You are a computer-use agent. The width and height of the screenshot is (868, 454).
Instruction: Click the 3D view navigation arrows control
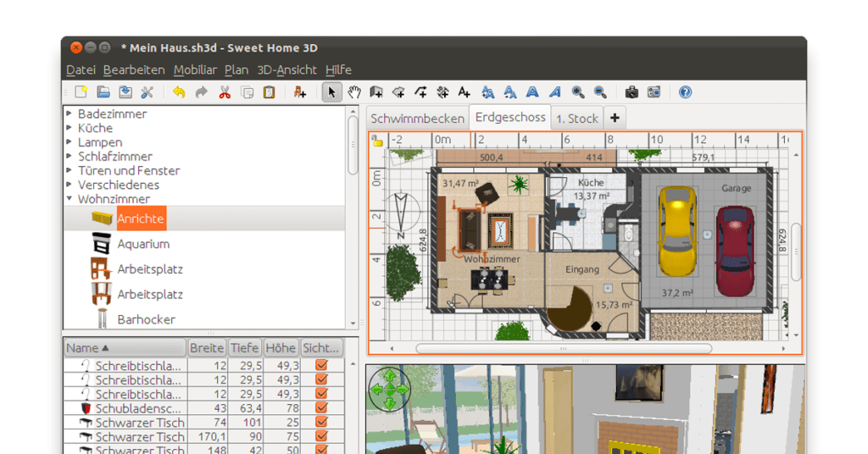(390, 390)
